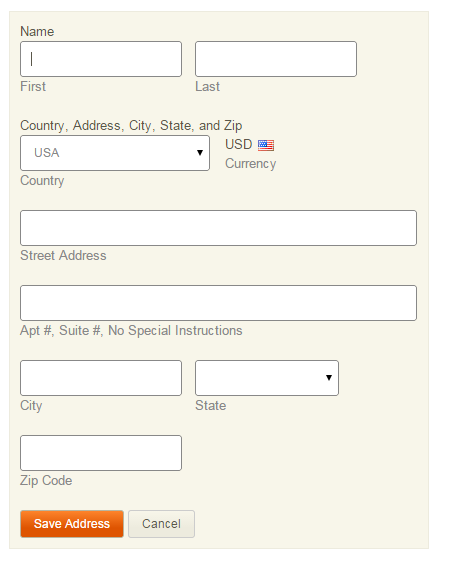Viewport: 454px width, 572px height.
Task: Click the State dropdown arrow
Action: [329, 378]
